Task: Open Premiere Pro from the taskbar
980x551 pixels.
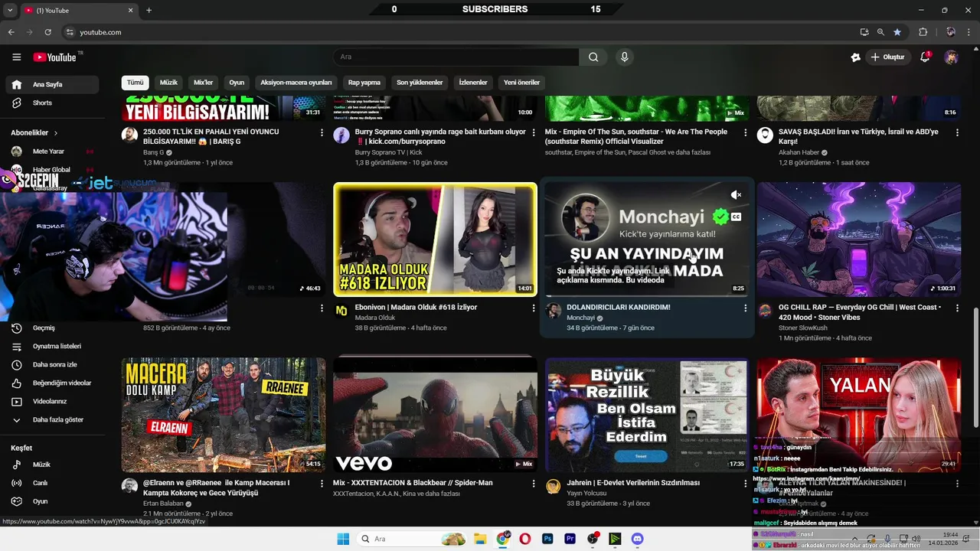Action: click(570, 539)
